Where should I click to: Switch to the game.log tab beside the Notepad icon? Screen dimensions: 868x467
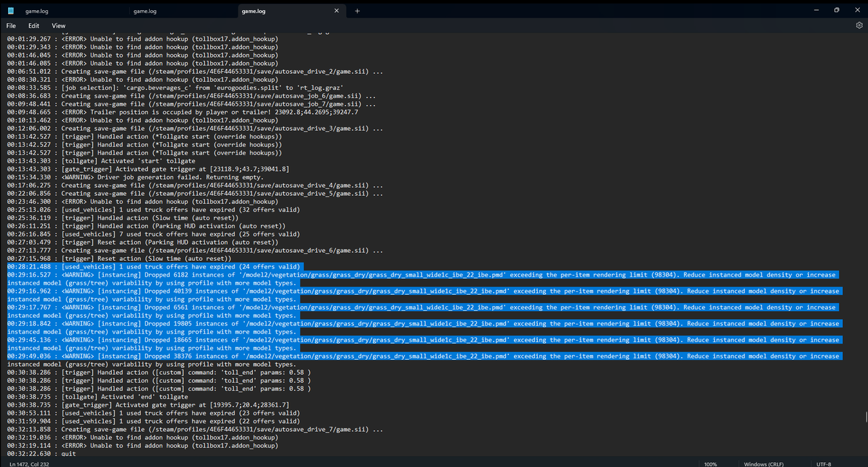[x=37, y=11]
